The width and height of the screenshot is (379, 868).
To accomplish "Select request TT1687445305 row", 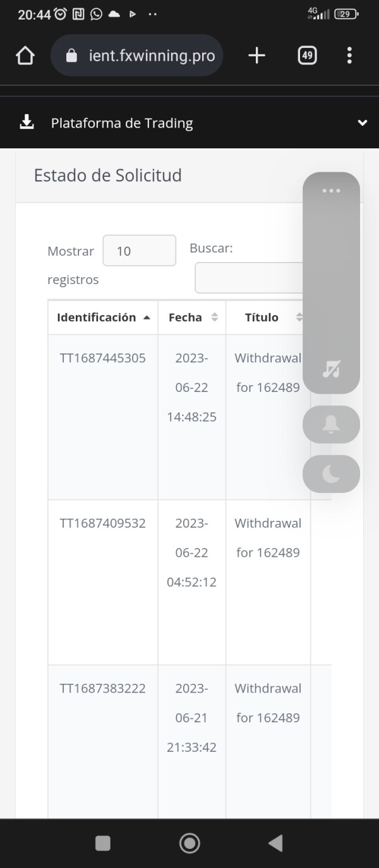I will point(189,417).
